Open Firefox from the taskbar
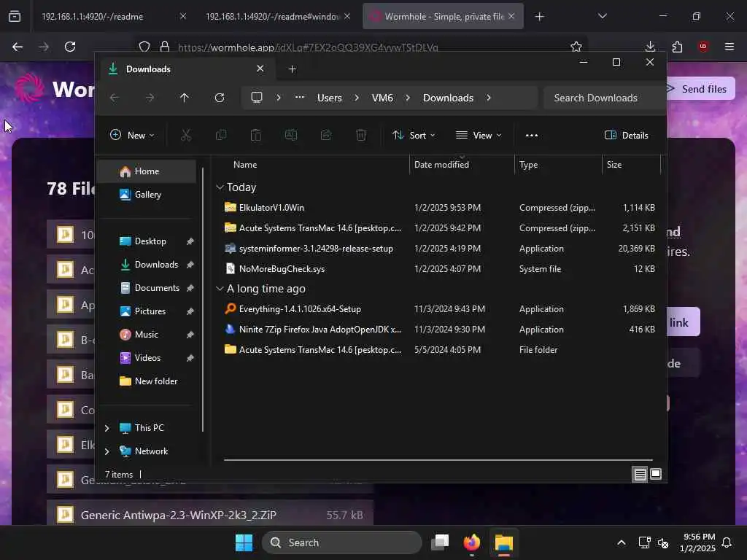Viewport: 747px width, 560px height. click(x=472, y=542)
